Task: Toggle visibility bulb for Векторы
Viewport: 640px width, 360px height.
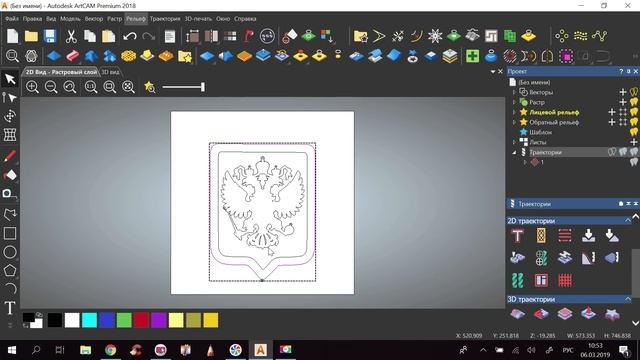Action: [634, 92]
